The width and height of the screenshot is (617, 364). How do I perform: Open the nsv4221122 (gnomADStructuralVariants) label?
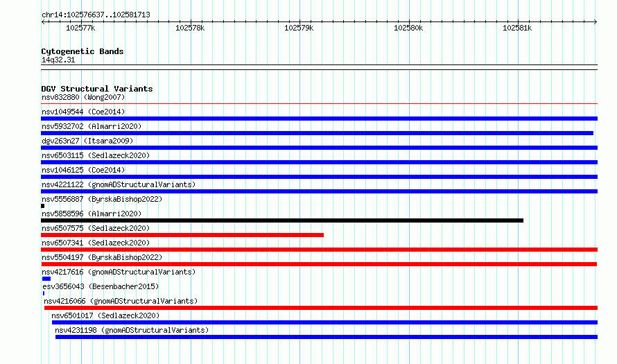coord(119,184)
